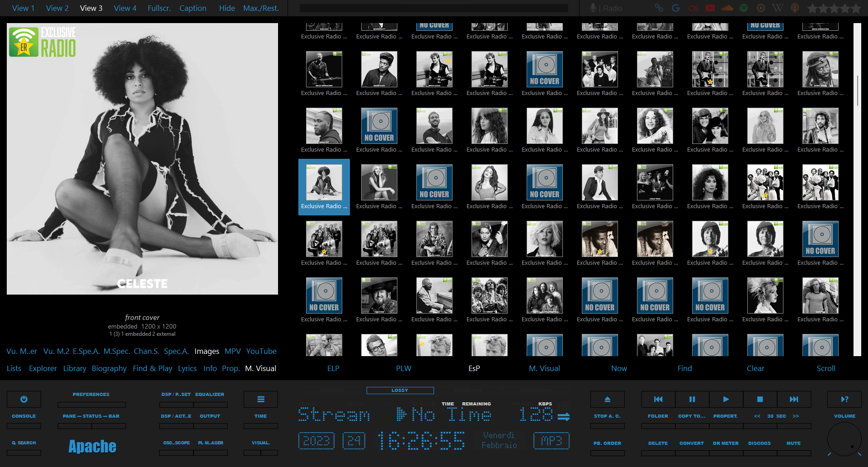The image size is (868, 467).
Task: Toggle the EQUALIZER button
Action: [x=210, y=394]
